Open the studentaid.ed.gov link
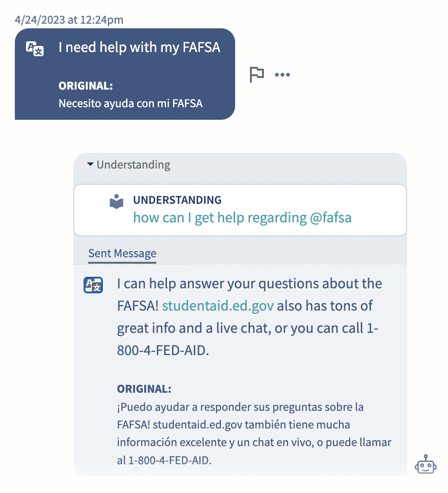 (x=218, y=305)
